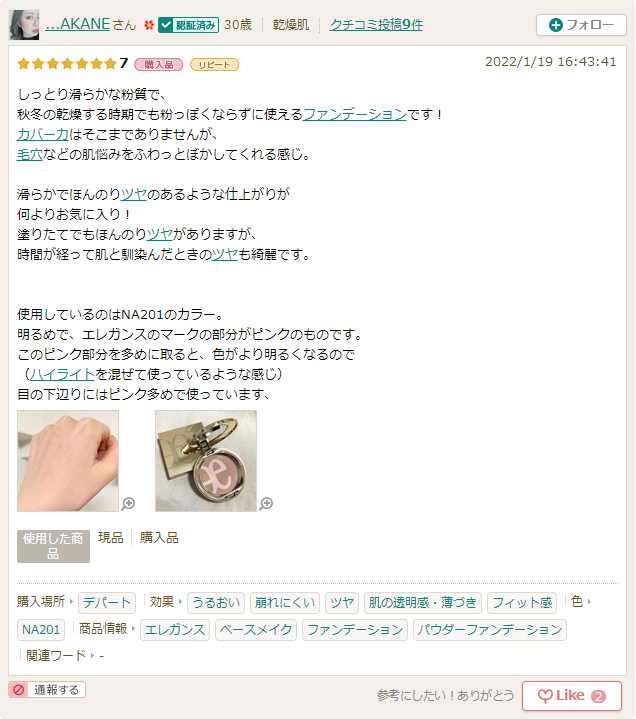636x719 pixels.
Task: Follow the user with the フォロー button
Action: coord(581,25)
